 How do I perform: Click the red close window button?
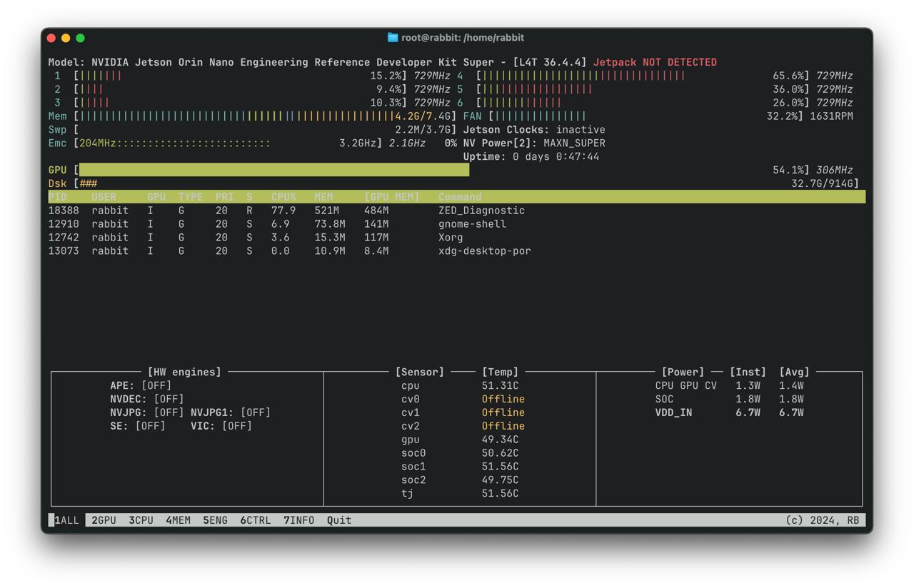click(51, 38)
